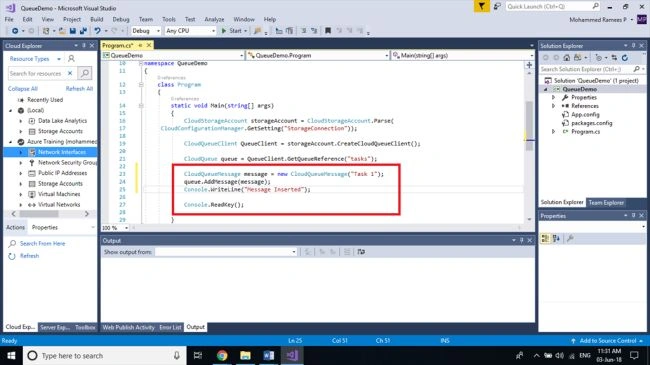Collapse the class Program code block
Screen dimensions: 650x365
[x=141, y=85]
